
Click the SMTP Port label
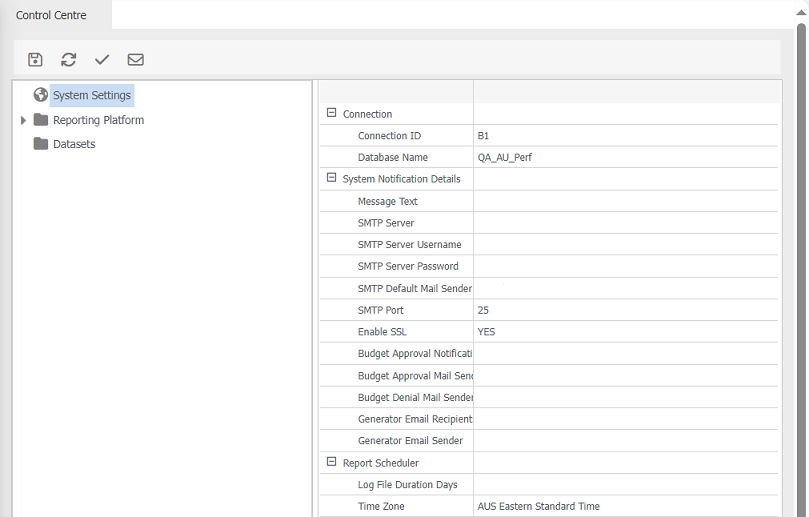point(381,310)
